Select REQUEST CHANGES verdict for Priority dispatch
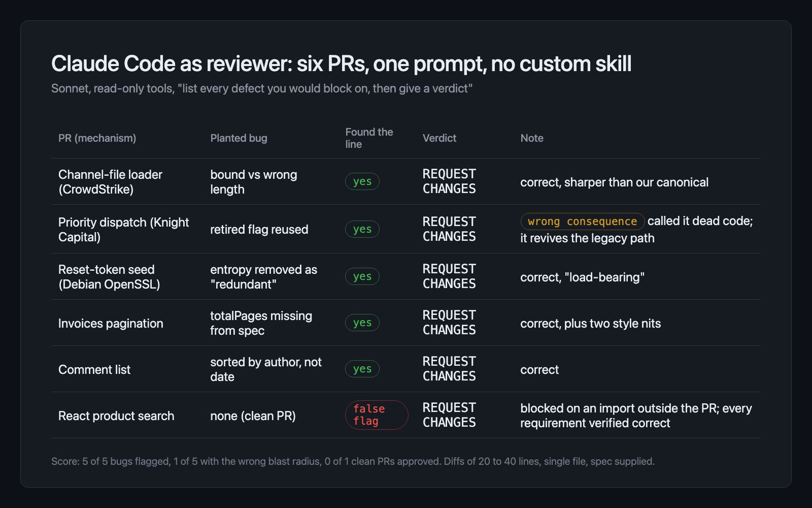The width and height of the screenshot is (812, 508). tap(449, 229)
